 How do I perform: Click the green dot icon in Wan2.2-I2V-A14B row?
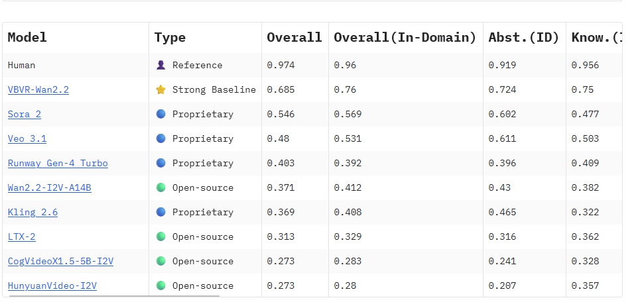pos(161,188)
